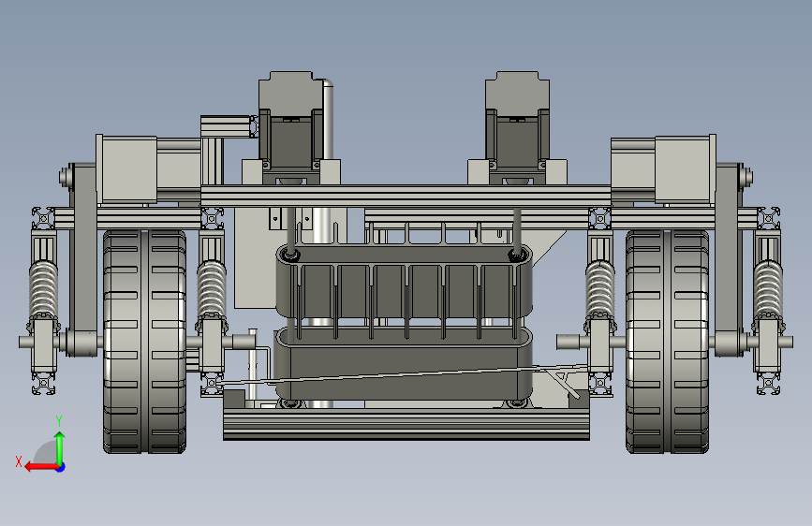Select the right wheel of the chassis

[667, 342]
